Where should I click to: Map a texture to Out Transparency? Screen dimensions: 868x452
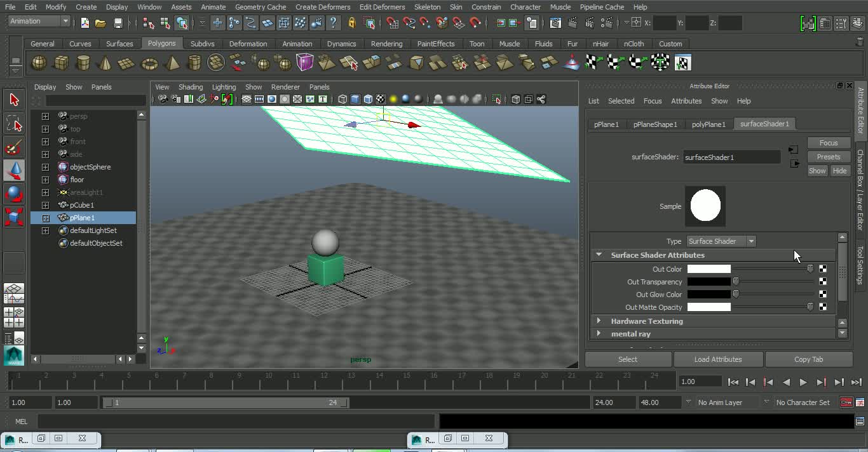pyautogui.click(x=823, y=282)
